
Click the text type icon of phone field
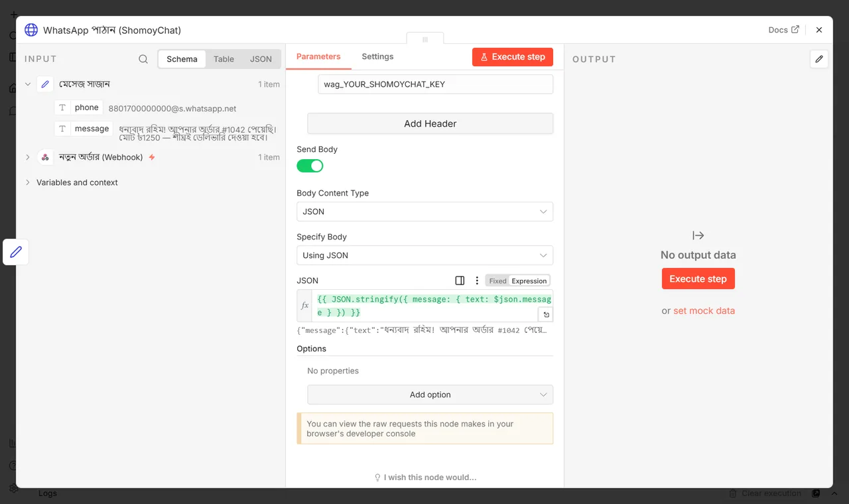point(62,107)
